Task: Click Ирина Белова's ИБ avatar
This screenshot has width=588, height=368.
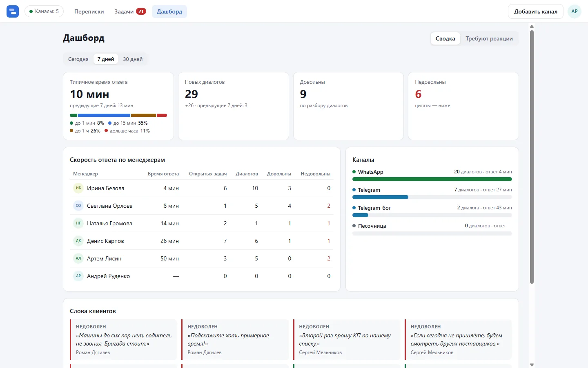Action: click(78, 188)
